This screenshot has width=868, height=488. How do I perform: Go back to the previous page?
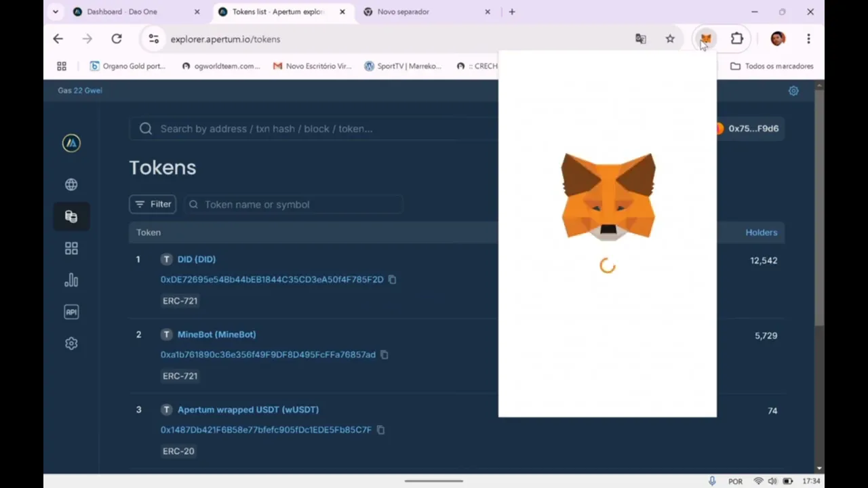coord(58,39)
